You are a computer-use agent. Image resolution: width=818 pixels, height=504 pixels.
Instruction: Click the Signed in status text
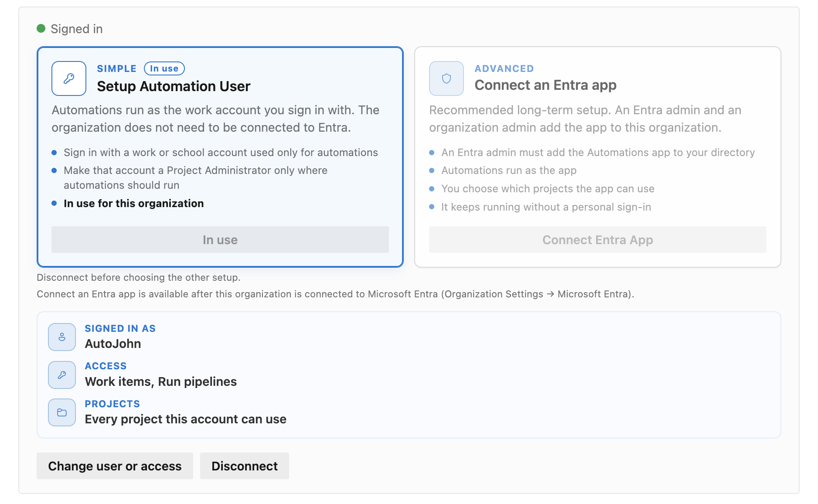[x=77, y=29]
